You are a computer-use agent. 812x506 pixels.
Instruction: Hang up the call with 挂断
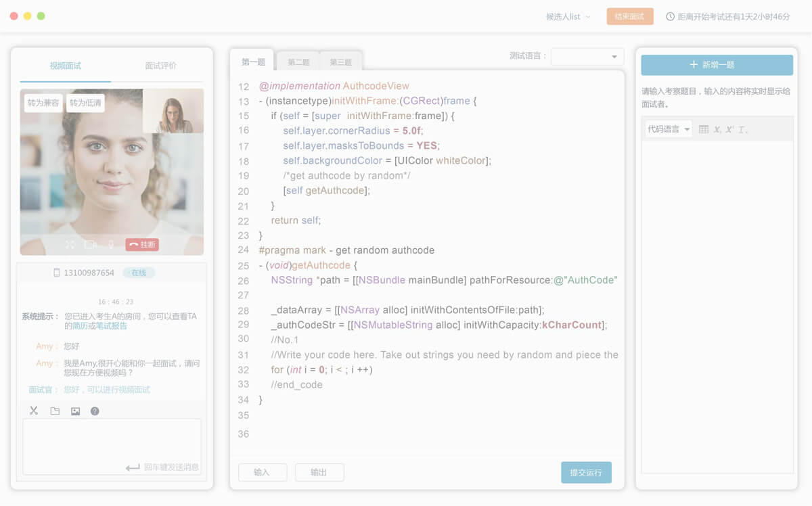pos(142,245)
